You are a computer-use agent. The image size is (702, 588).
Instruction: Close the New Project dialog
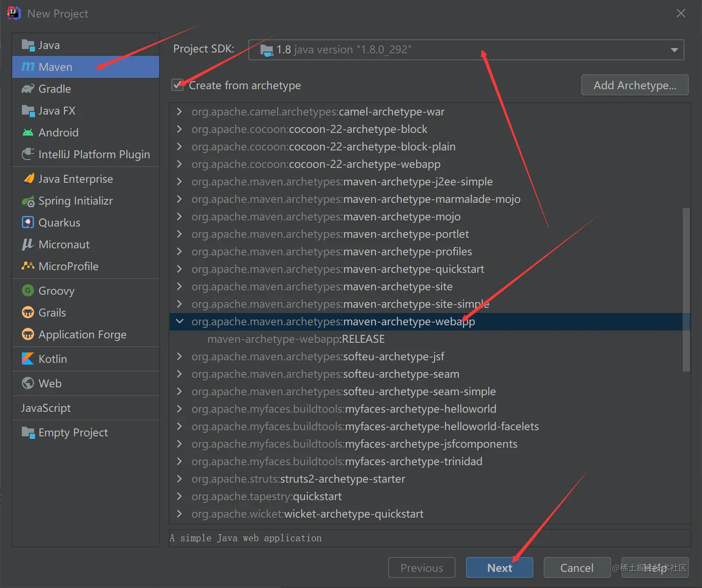(x=681, y=13)
